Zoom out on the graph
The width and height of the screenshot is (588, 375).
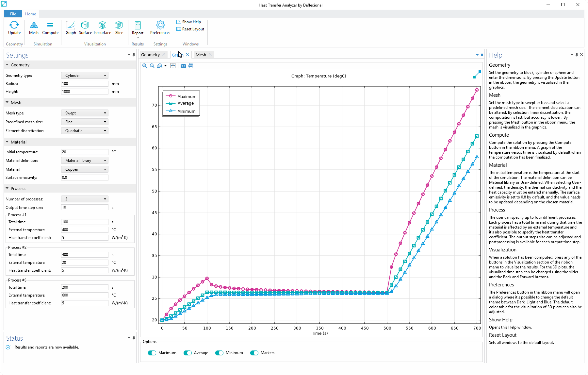point(152,66)
